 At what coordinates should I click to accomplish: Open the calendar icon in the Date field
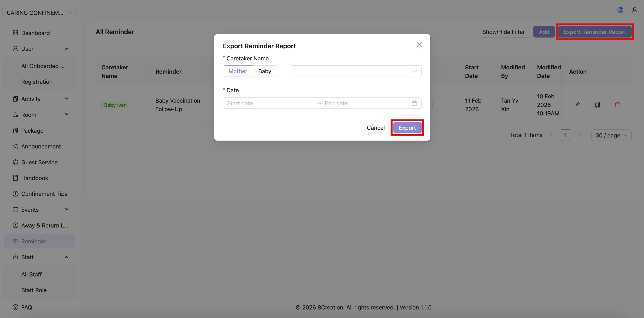tap(414, 103)
